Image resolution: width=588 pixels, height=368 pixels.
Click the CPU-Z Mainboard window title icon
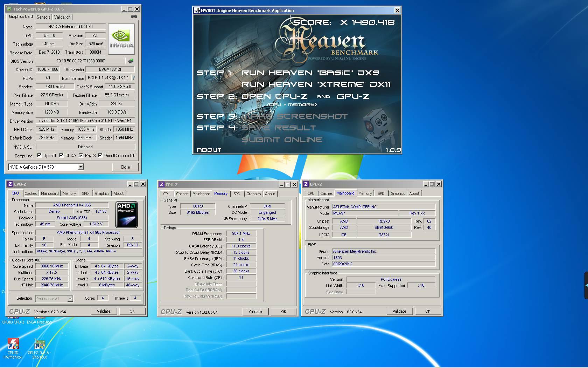(x=306, y=184)
